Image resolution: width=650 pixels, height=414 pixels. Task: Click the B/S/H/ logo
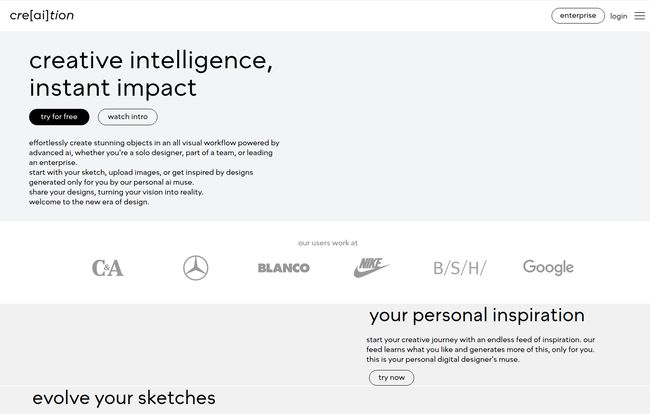(x=460, y=268)
